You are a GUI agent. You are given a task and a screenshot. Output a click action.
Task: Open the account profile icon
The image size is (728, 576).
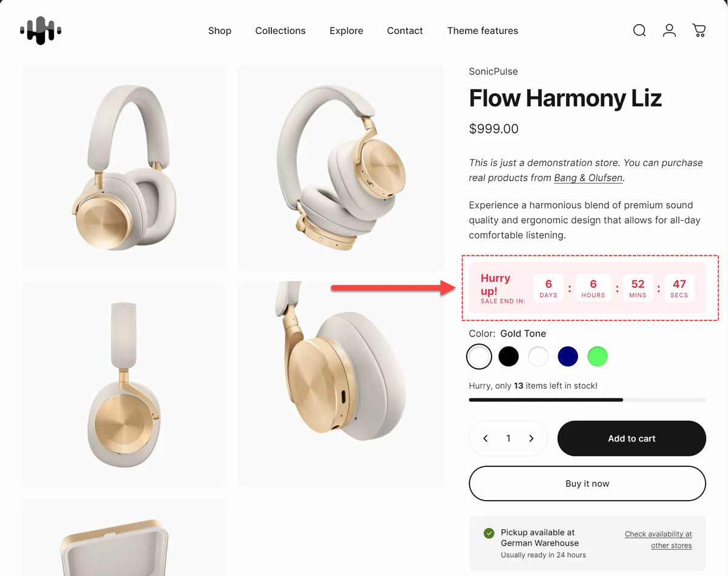pos(669,30)
